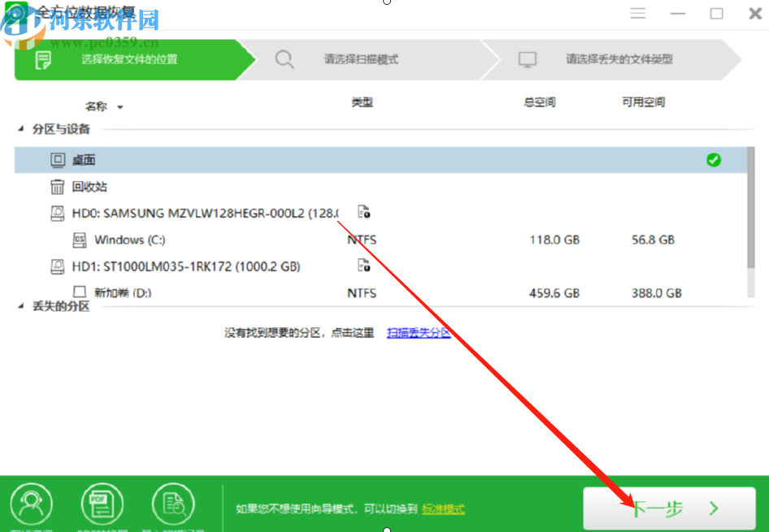Collapse the 分区与设备 section
Image resolution: width=769 pixels, height=532 pixels.
[20, 129]
